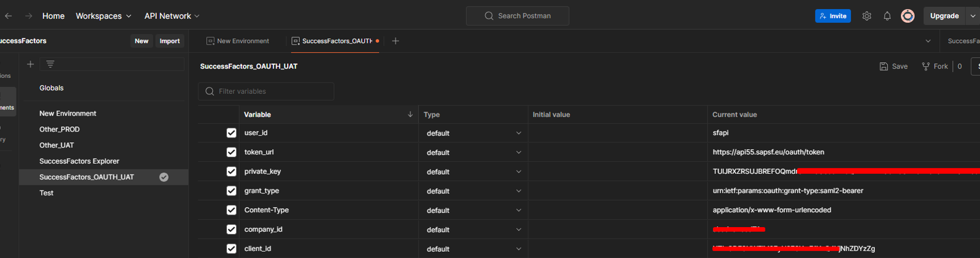Expand the Workspaces menu
Viewport: 980px width, 258px height.
[x=103, y=16]
